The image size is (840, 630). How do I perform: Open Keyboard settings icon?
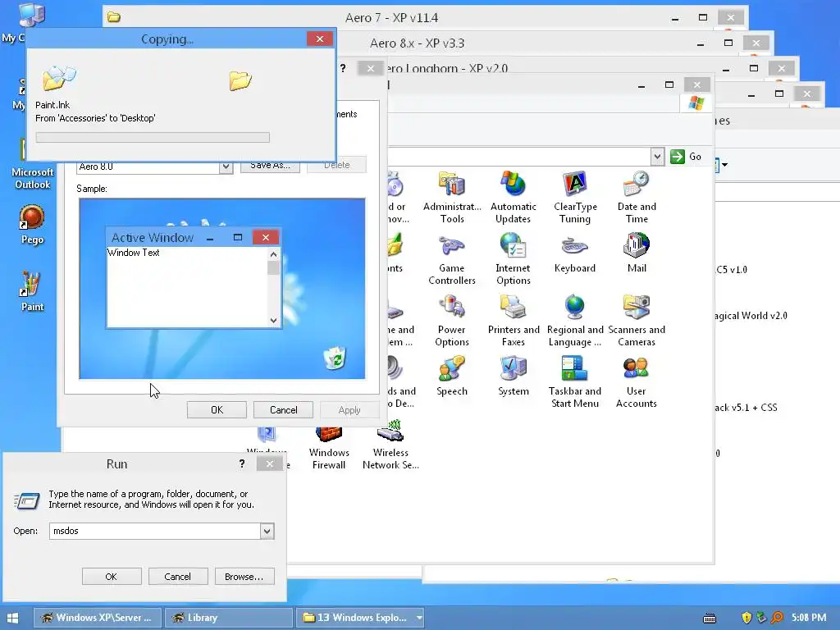575,253
